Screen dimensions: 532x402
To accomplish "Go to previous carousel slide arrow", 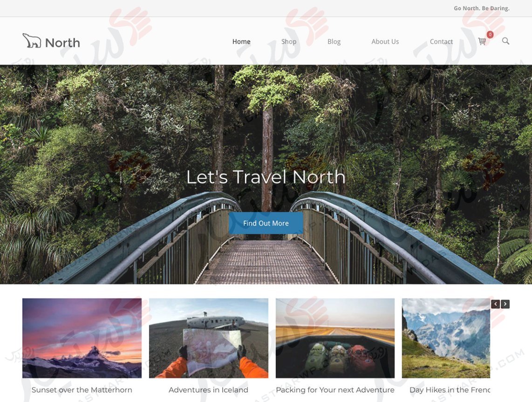I will tap(495, 304).
